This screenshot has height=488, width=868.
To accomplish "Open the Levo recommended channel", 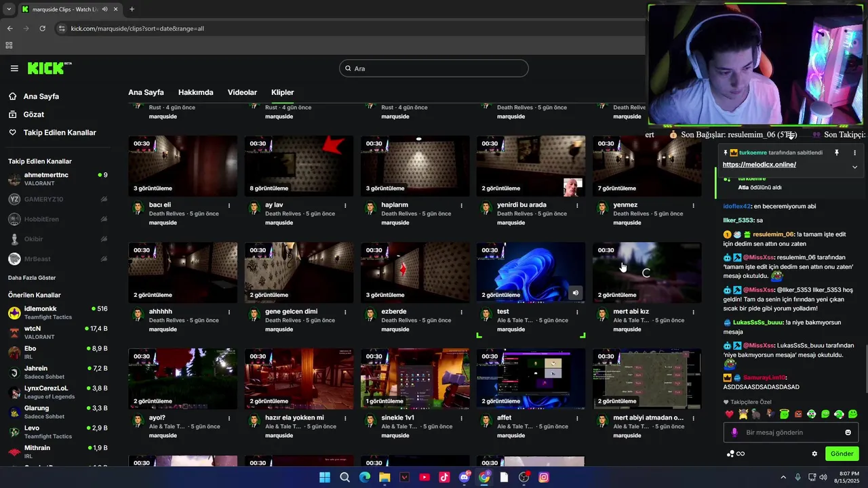I will click(x=58, y=432).
